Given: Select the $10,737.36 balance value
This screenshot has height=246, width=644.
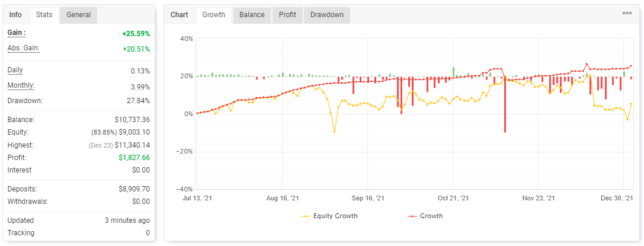Looking at the screenshot, I should (x=132, y=120).
